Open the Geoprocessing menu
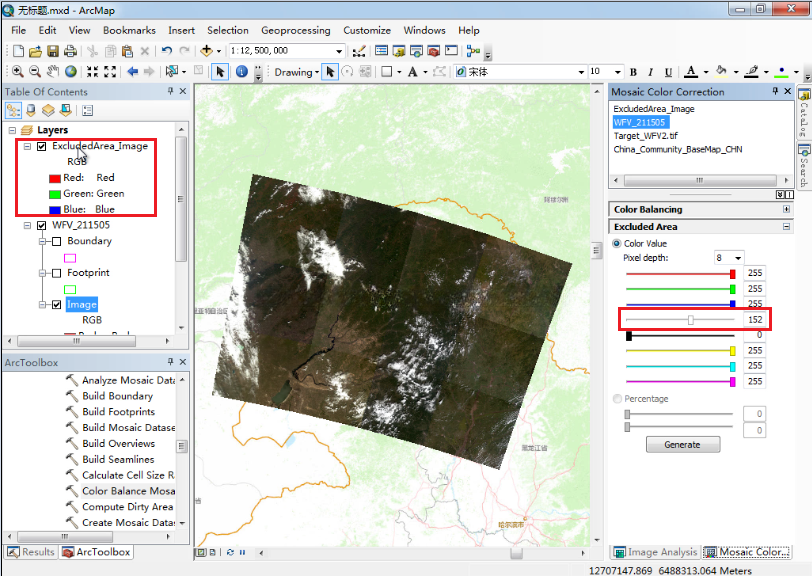This screenshot has height=576, width=812. click(296, 31)
